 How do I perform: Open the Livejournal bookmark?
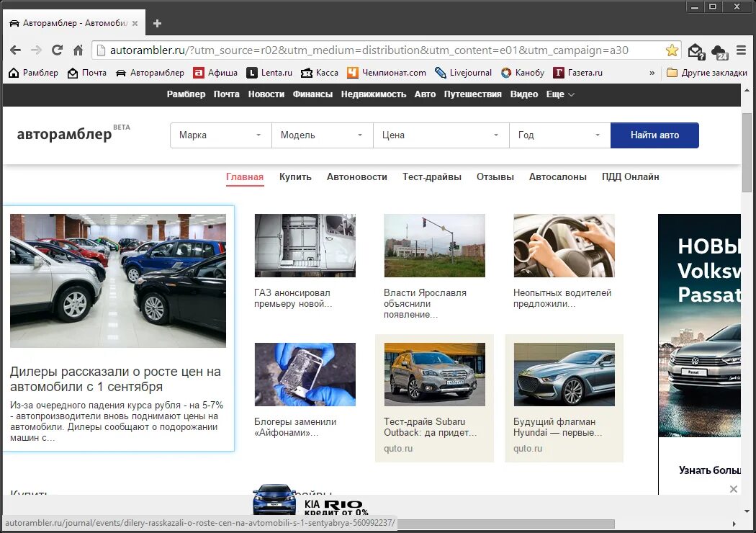(x=464, y=73)
